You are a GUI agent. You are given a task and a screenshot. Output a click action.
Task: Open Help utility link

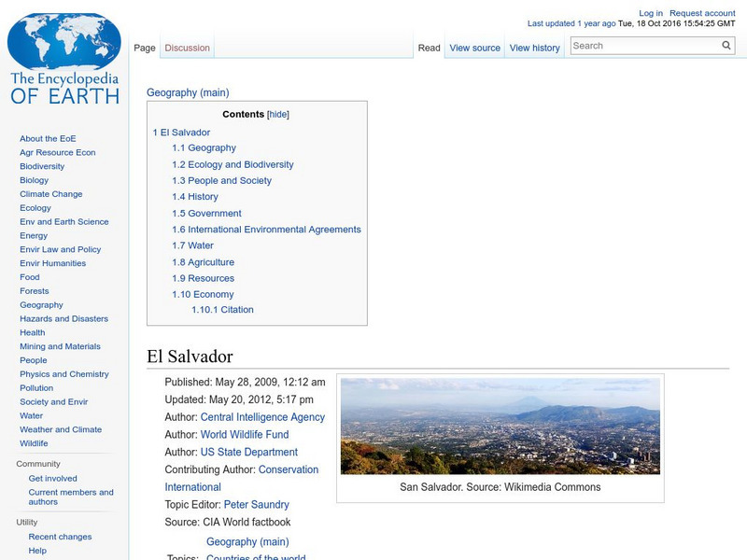point(37,551)
